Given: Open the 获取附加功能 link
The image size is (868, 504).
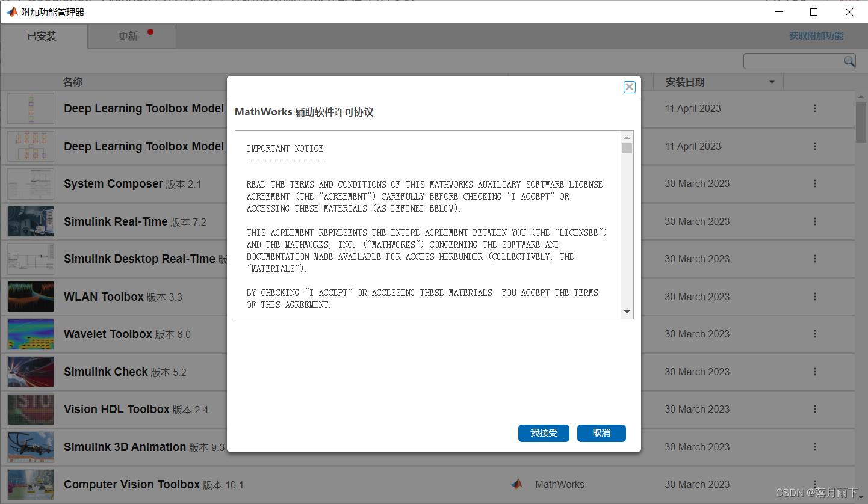Looking at the screenshot, I should [x=816, y=35].
